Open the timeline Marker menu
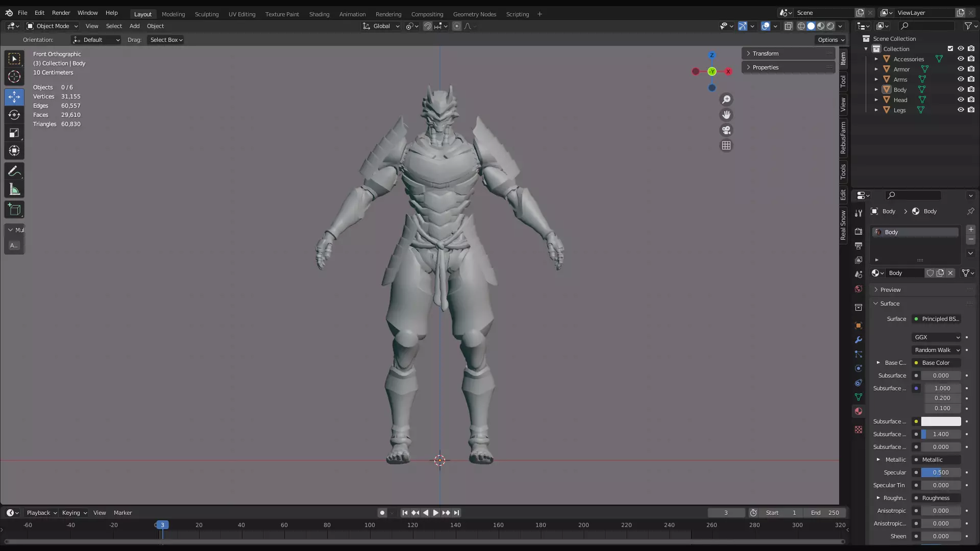The width and height of the screenshot is (980, 551). point(122,513)
